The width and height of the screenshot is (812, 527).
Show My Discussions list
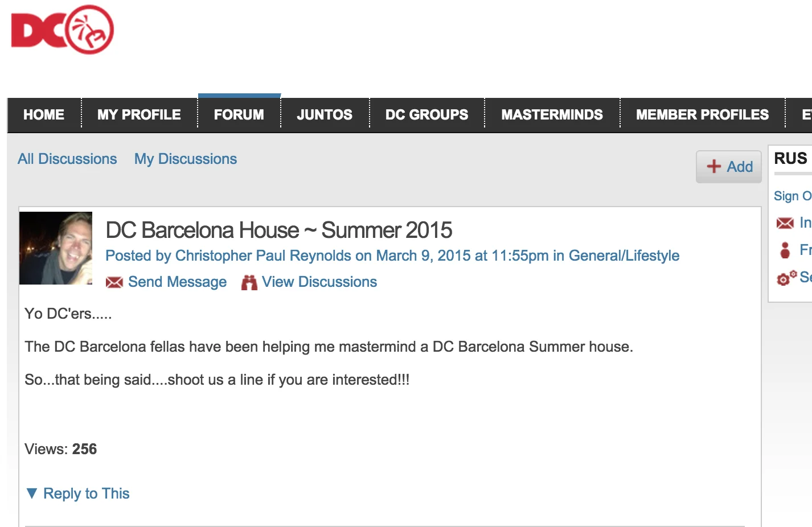pyautogui.click(x=186, y=159)
